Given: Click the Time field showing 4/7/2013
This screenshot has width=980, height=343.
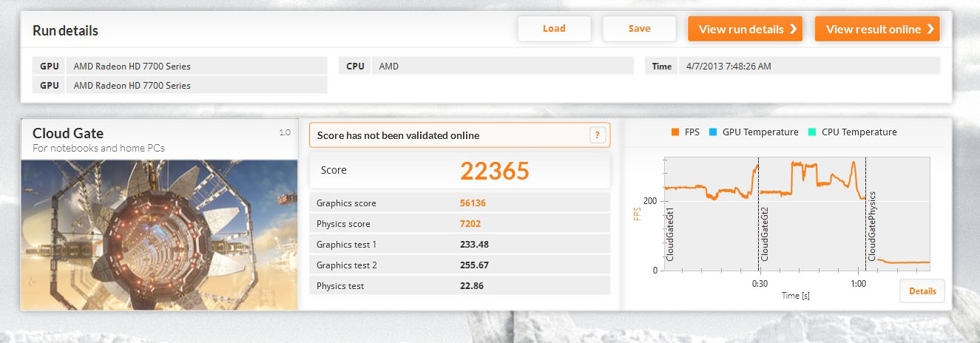Looking at the screenshot, I should point(792,66).
